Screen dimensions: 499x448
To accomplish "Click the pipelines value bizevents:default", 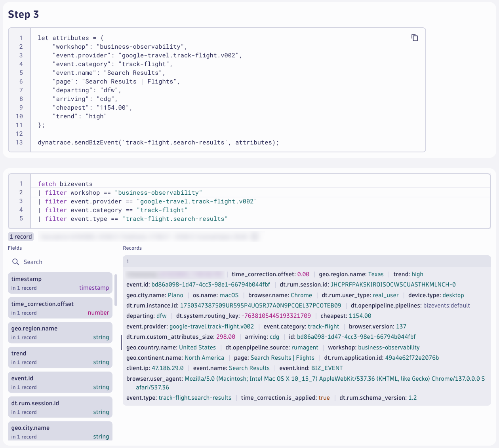I will [447, 306].
